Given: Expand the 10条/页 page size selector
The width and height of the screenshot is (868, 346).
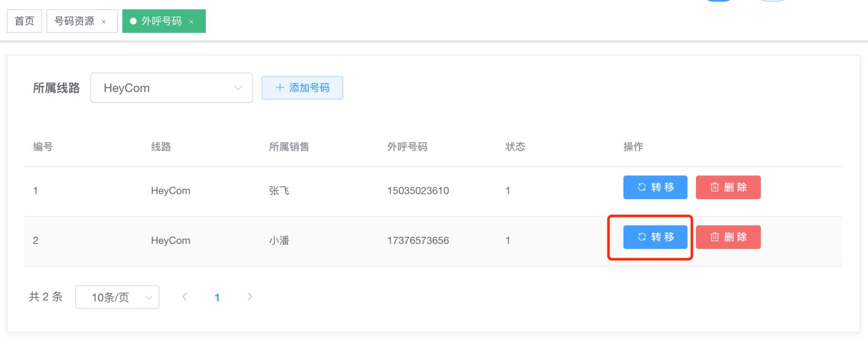Looking at the screenshot, I should point(117,297).
